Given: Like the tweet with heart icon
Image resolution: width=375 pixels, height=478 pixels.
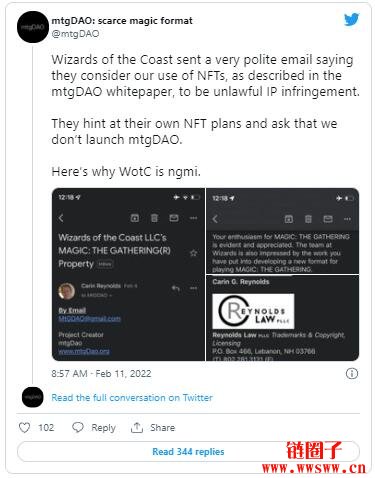Looking at the screenshot, I should [24, 428].
